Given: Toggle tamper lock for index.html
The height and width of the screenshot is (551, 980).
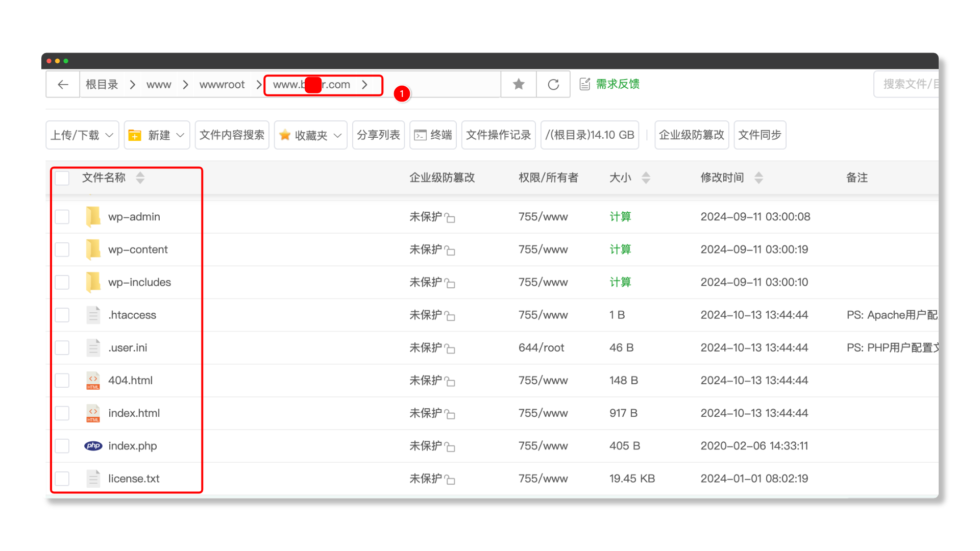Looking at the screenshot, I should (x=450, y=414).
